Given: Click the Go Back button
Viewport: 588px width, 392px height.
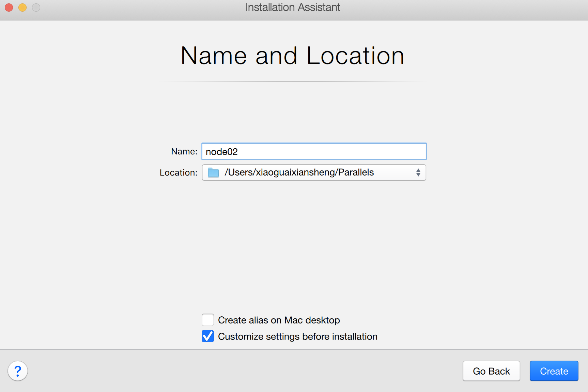Looking at the screenshot, I should pos(491,371).
